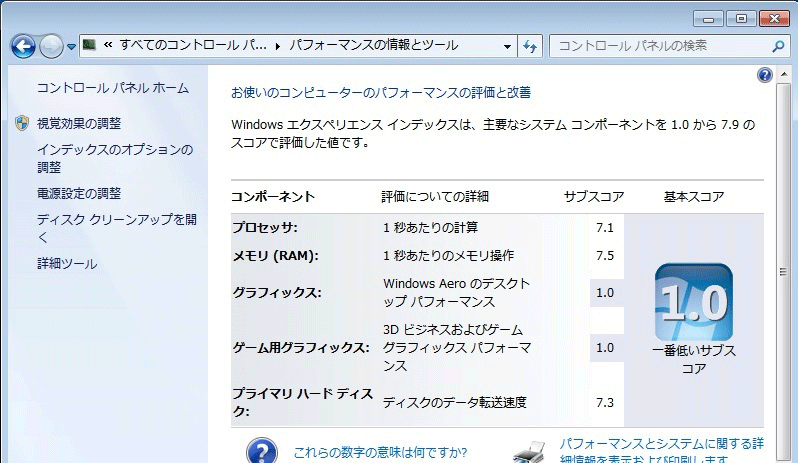The height and width of the screenshot is (463, 798).
Task: Click 1 秒あたりのメモリ操作 detail text
Action: click(x=448, y=255)
